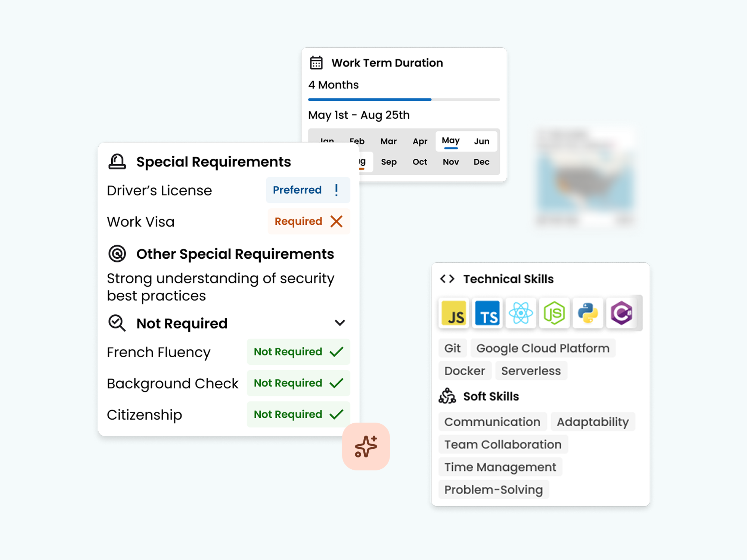Click the Work Term Duration calendar icon

[316, 63]
